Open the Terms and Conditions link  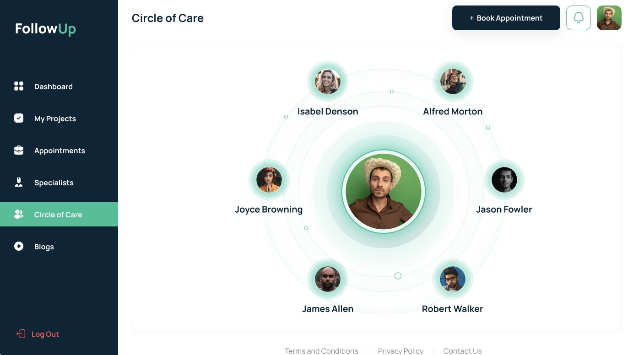pos(321,351)
